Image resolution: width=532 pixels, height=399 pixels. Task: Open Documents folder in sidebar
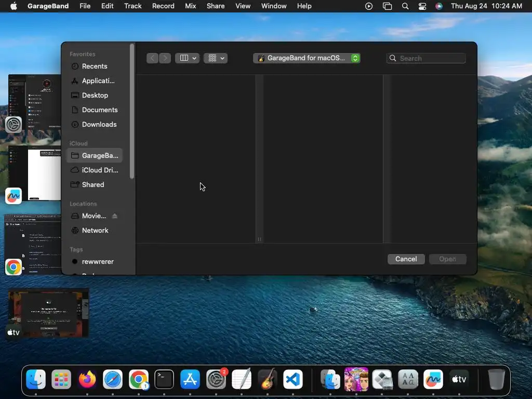[95, 110]
